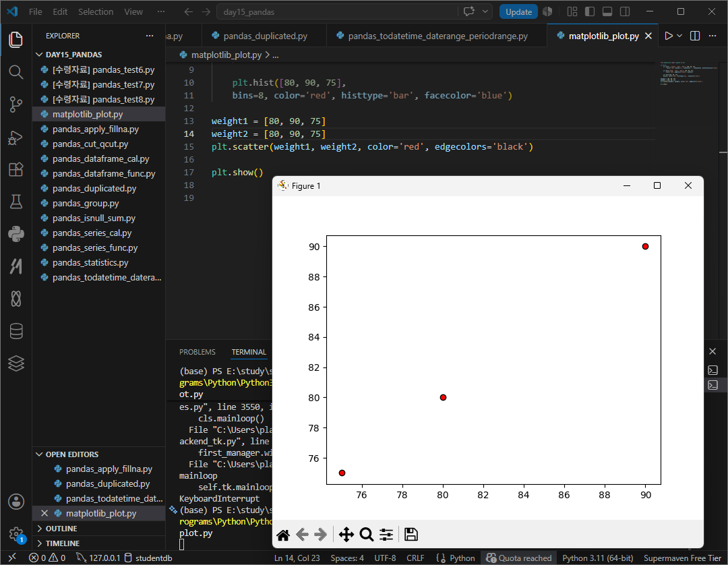The height and width of the screenshot is (565, 728).
Task: Switch to the PROBLEMS panel tab
Action: pos(198,352)
